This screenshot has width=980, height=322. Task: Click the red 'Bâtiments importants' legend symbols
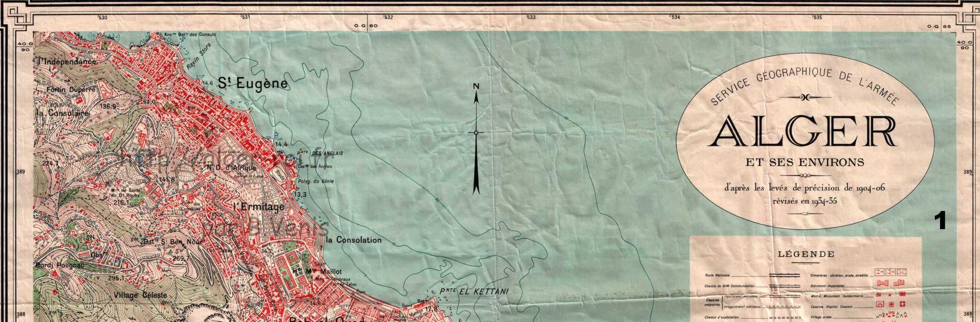tap(891, 283)
